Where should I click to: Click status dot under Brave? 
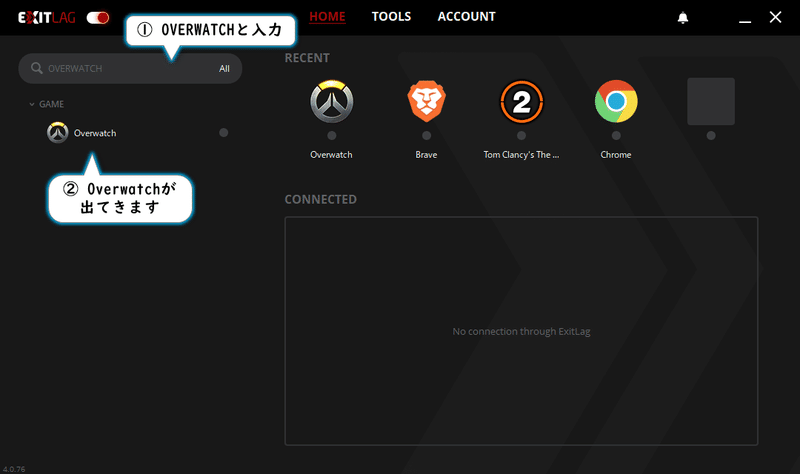[x=427, y=136]
